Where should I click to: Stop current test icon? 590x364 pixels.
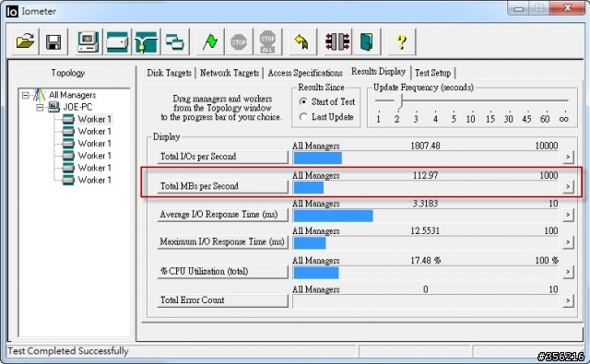tap(239, 41)
